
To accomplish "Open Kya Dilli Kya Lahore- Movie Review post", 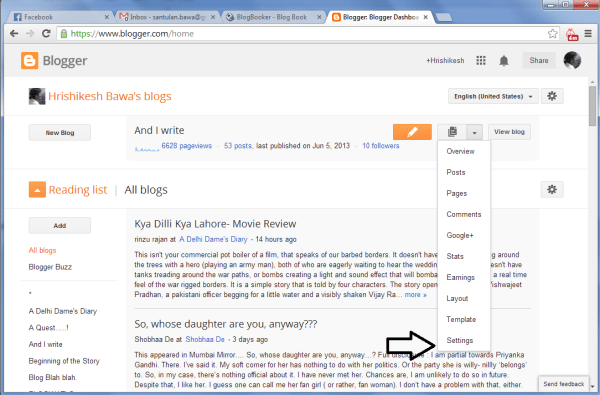I will tap(215, 224).
